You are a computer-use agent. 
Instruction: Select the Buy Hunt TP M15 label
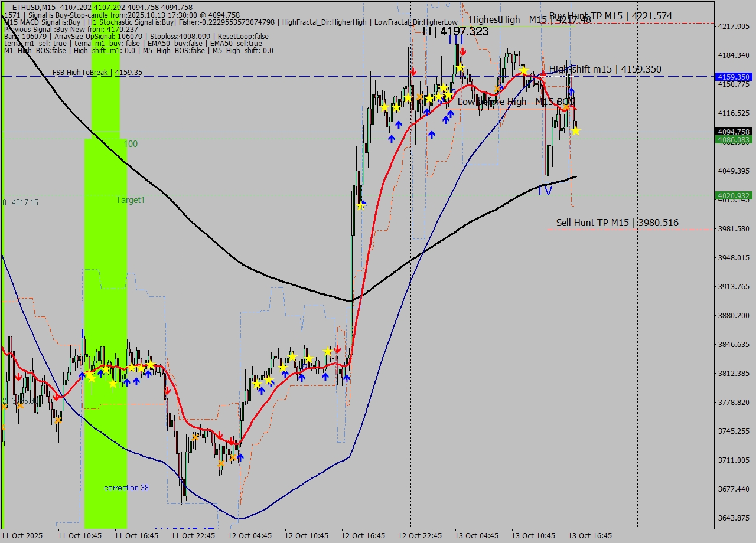click(x=610, y=17)
